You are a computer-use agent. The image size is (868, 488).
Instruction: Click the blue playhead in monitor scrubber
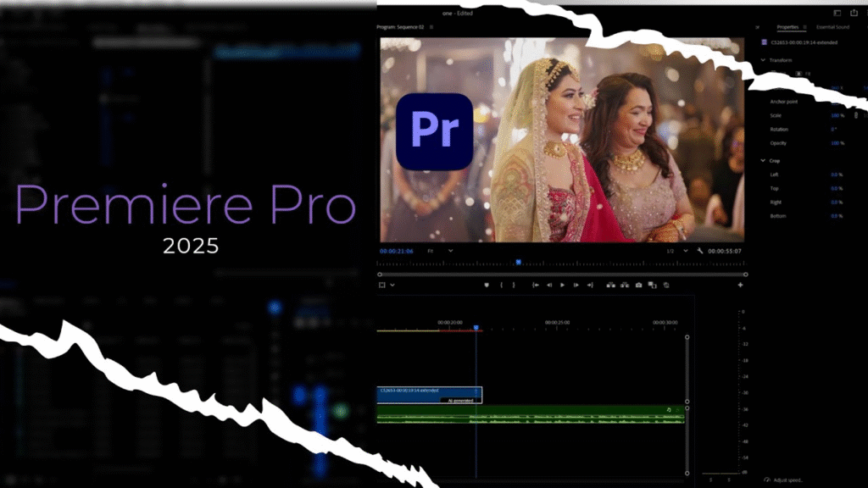(518, 263)
